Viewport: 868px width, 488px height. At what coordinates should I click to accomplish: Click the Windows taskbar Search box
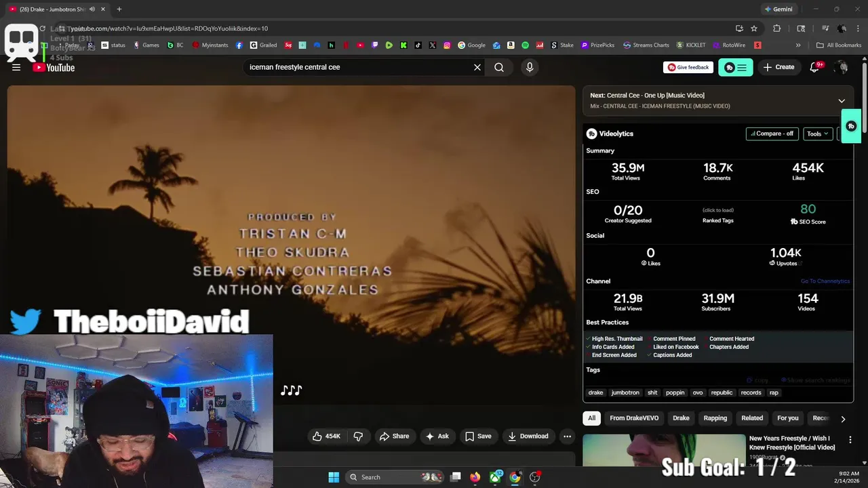click(x=396, y=477)
